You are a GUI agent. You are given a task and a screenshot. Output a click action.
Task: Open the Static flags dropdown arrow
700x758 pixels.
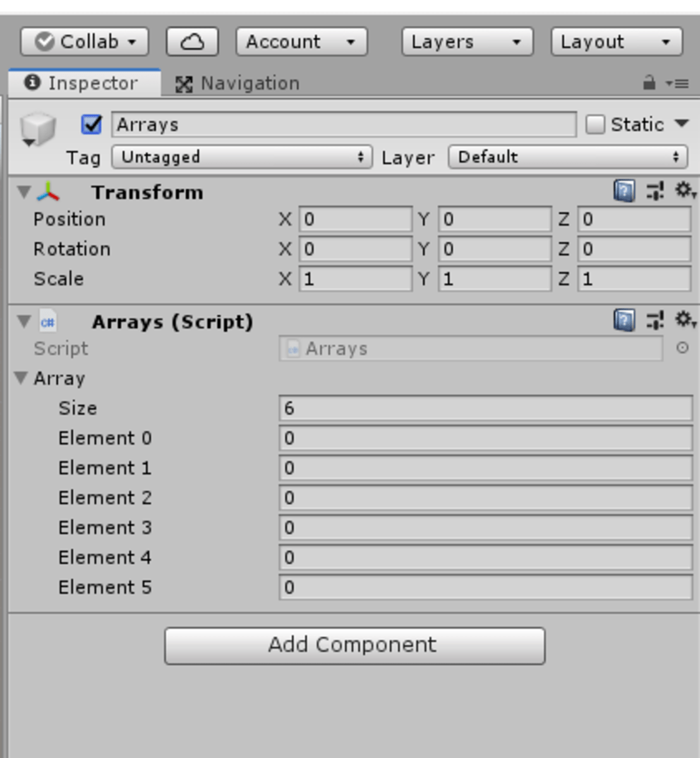[x=682, y=123]
